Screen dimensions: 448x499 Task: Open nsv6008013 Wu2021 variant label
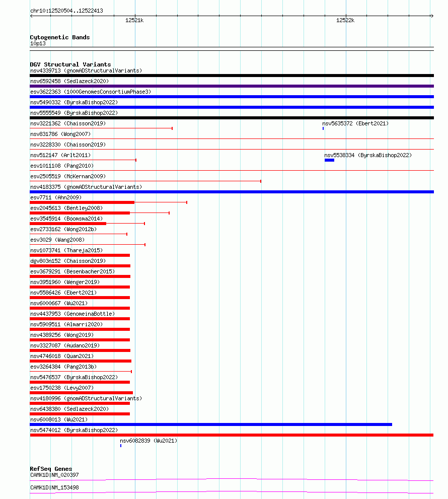tap(59, 419)
